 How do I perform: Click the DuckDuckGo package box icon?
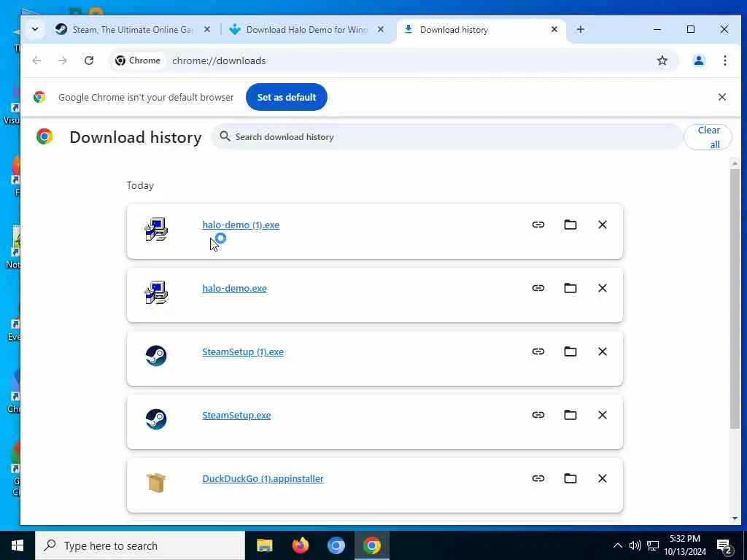pyautogui.click(x=156, y=483)
